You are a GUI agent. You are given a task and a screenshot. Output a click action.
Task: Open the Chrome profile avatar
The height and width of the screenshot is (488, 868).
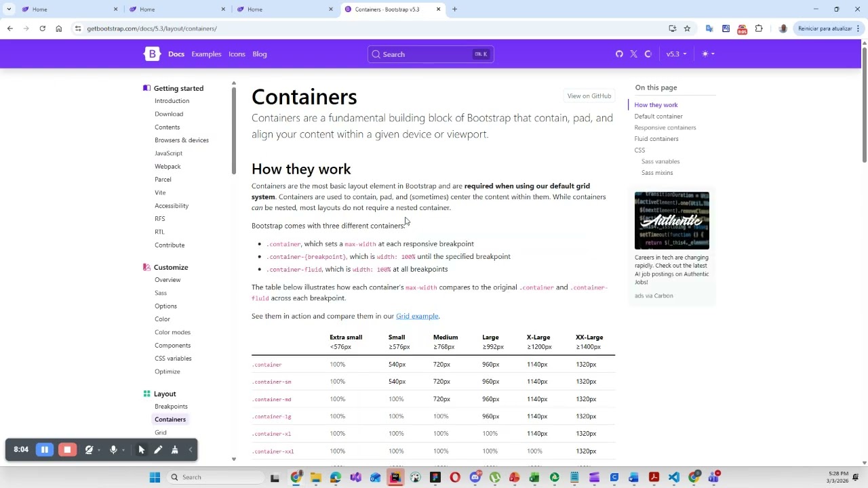pos(783,28)
